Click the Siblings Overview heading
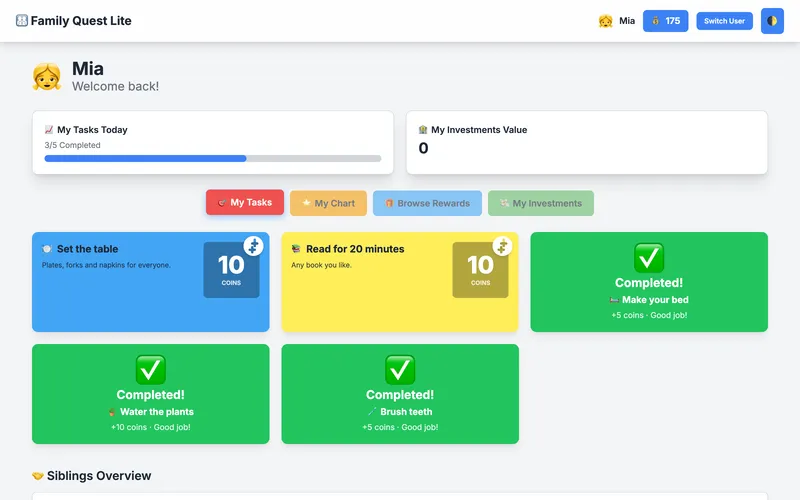Viewport: 800px width, 500px height. coord(99,476)
